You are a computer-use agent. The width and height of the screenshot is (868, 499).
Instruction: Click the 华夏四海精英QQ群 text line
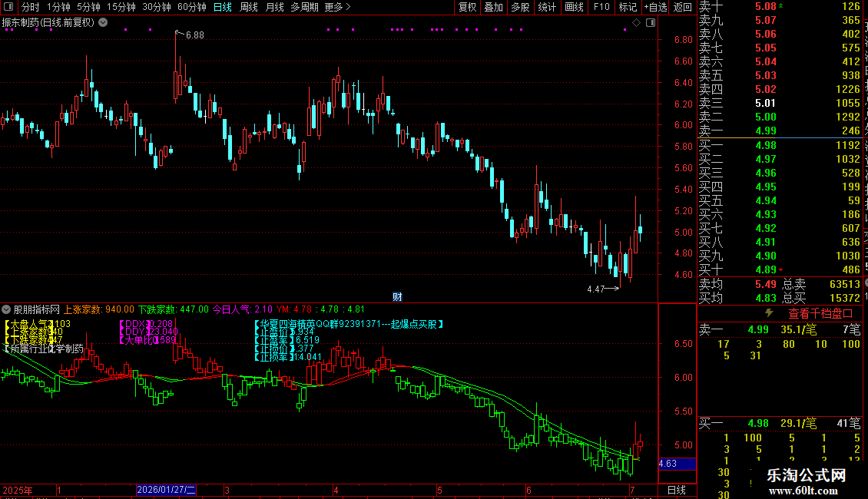tap(349, 324)
